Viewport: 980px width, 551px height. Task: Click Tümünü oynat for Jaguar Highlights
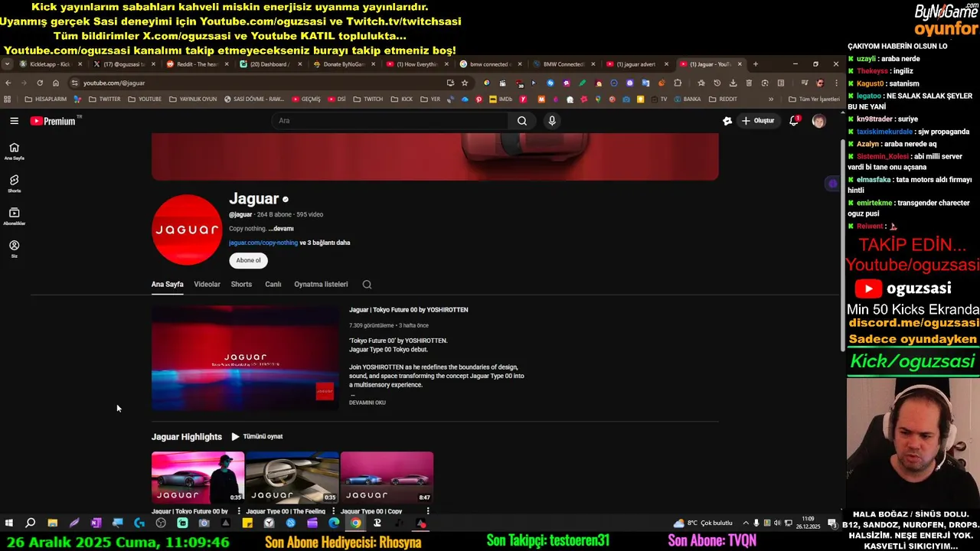click(x=257, y=437)
